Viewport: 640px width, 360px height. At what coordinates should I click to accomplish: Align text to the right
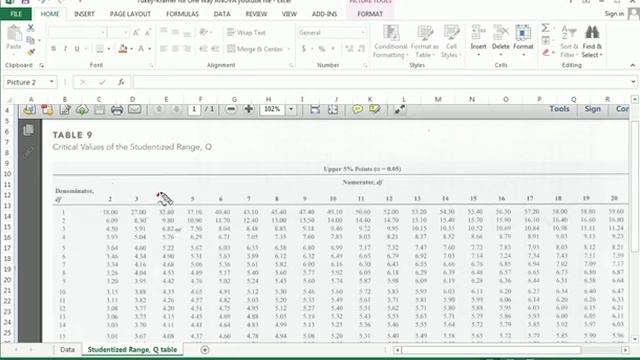[x=187, y=49]
